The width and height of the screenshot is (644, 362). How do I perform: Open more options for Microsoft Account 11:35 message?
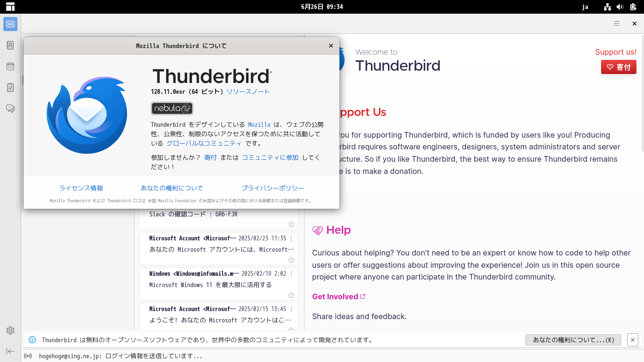click(x=291, y=239)
